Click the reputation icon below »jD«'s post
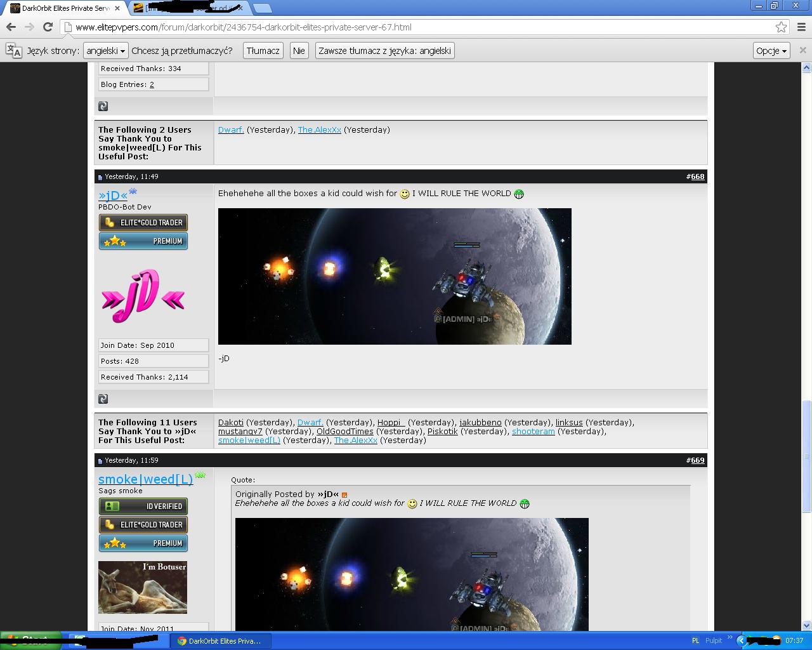This screenshot has width=812, height=650. (x=103, y=399)
